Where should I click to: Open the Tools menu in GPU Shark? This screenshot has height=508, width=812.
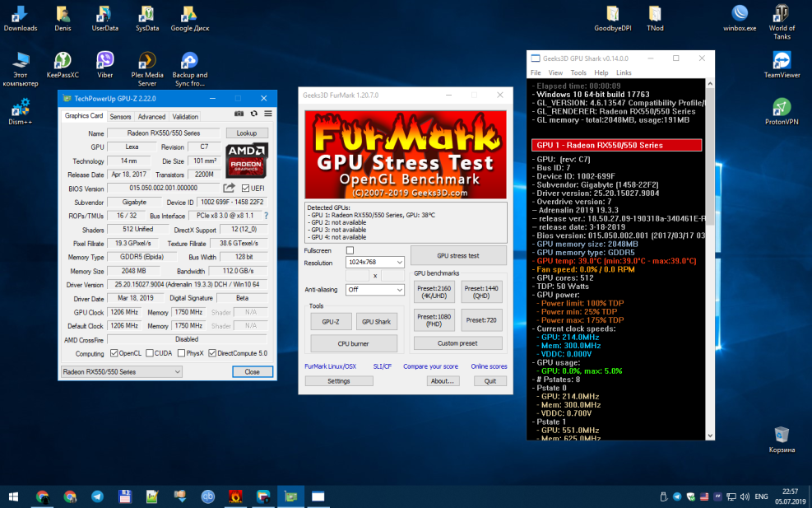[x=578, y=73]
